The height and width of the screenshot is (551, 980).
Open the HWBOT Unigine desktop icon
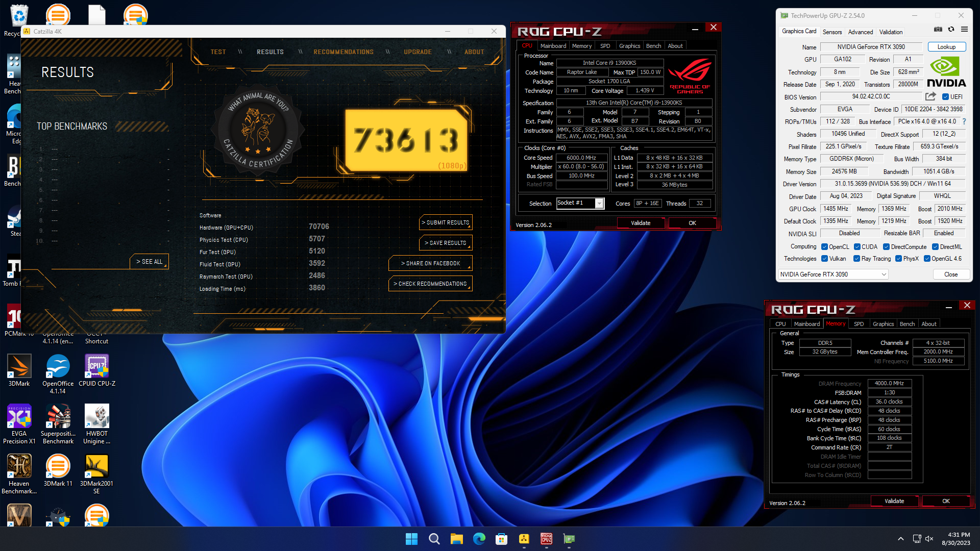point(97,424)
